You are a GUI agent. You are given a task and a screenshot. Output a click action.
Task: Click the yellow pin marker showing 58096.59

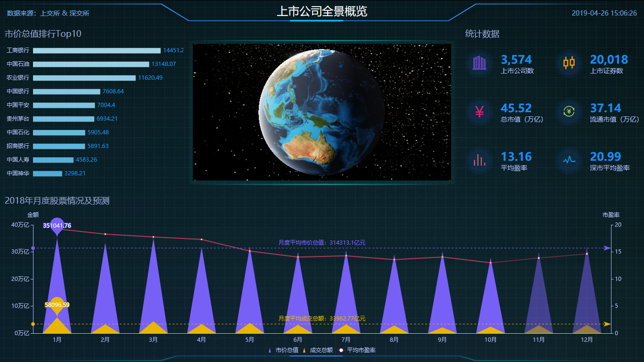point(57,304)
